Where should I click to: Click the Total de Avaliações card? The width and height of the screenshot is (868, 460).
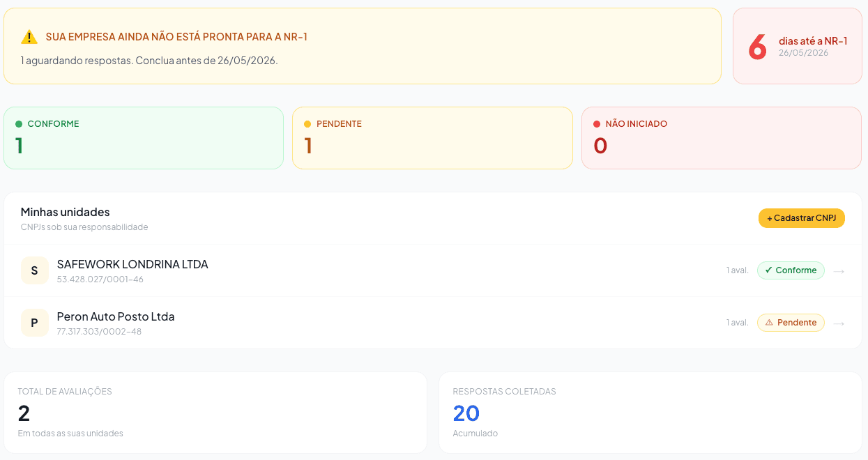[215, 413]
